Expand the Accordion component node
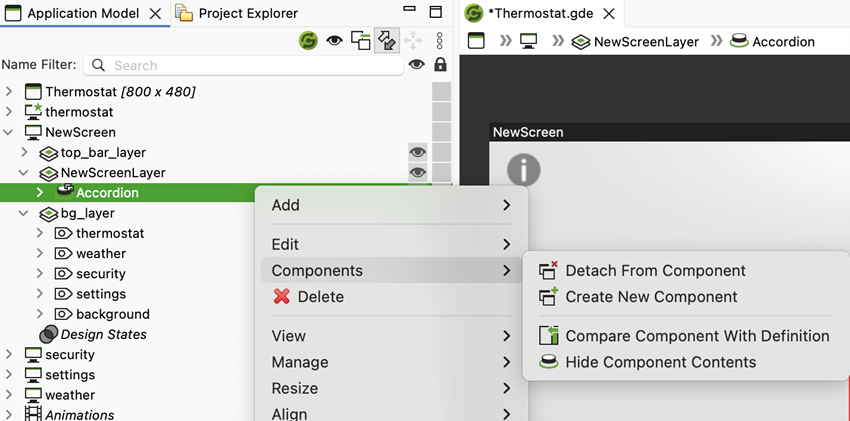This screenshot has width=850, height=421. 40,193
